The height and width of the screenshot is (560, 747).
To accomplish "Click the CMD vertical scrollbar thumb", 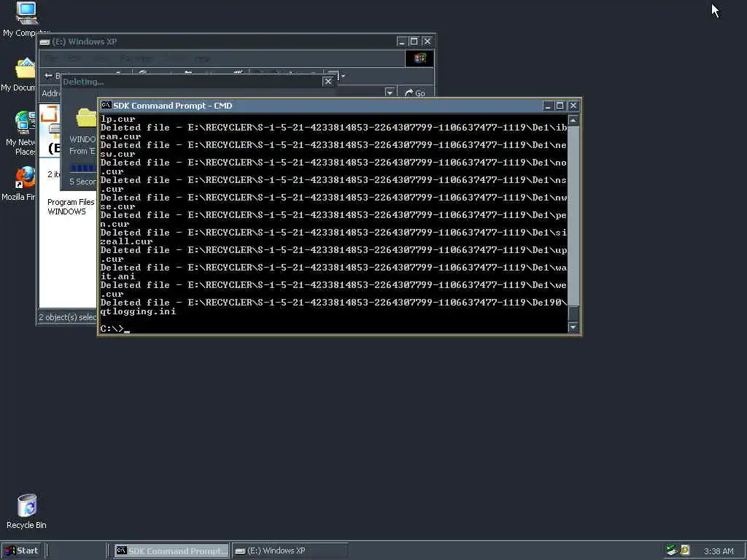I will 573,314.
